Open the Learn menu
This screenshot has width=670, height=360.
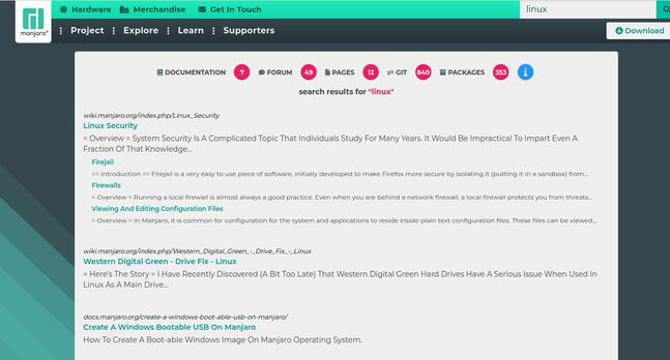(191, 30)
